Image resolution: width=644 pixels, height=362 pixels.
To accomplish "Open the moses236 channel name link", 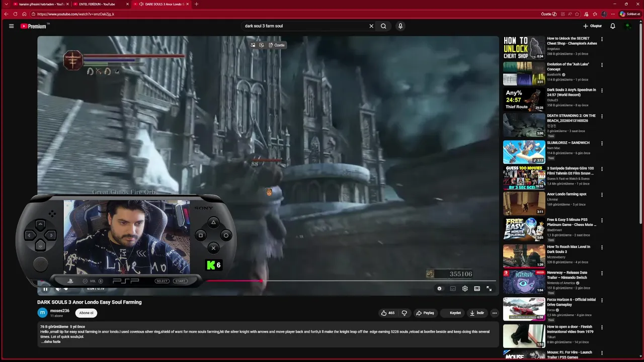I will click(60, 311).
